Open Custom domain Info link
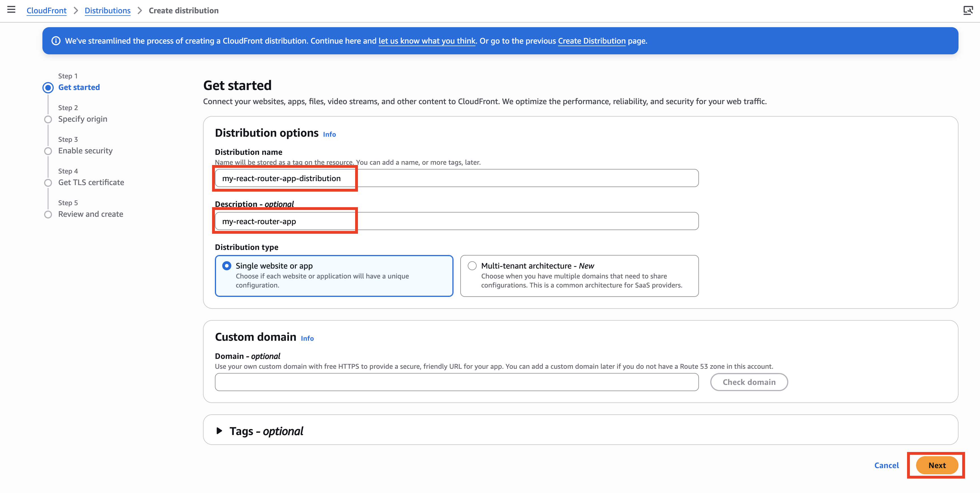The height and width of the screenshot is (493, 980). 307,338
